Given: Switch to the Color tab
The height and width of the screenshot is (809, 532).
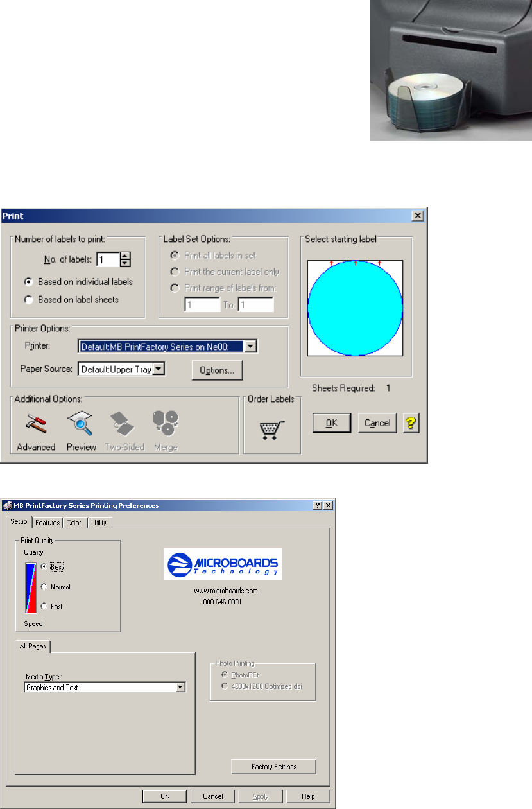Looking at the screenshot, I should 74,523.
